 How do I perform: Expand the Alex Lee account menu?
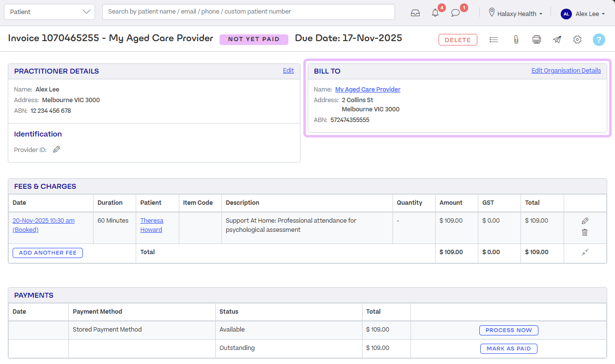click(590, 14)
